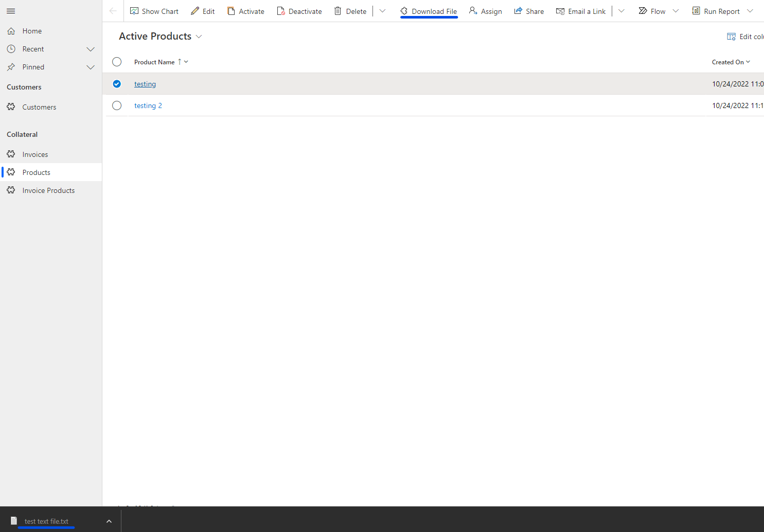This screenshot has height=532, width=764.
Task: Open the Invoices section
Action: click(35, 154)
